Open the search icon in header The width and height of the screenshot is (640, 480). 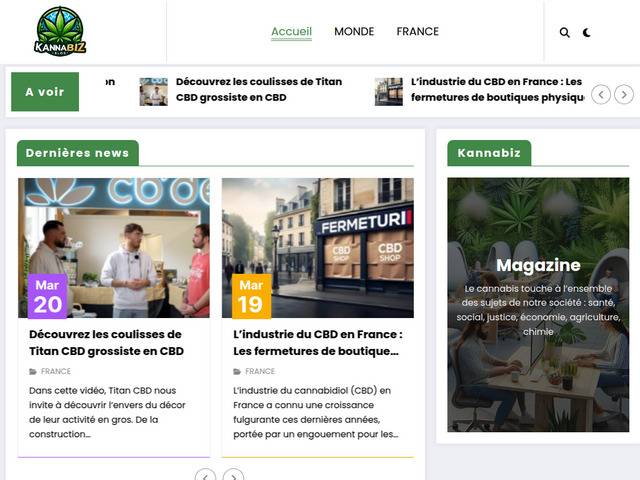pyautogui.click(x=564, y=32)
